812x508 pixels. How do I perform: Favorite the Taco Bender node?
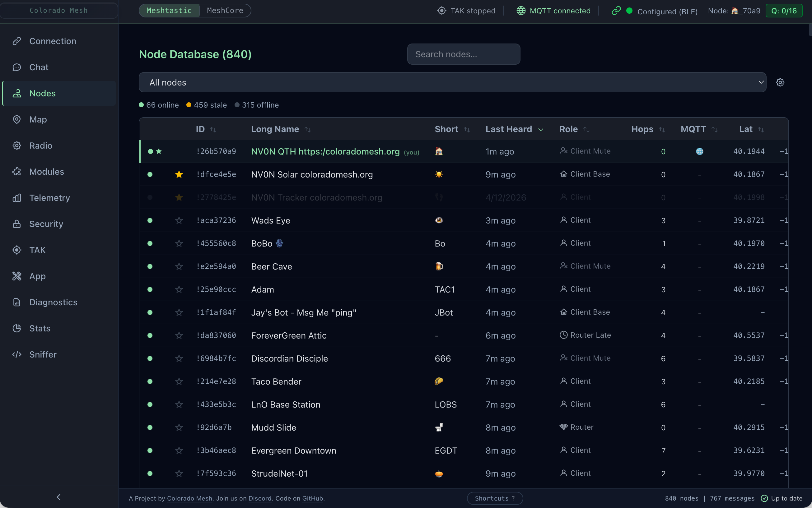pos(179,382)
